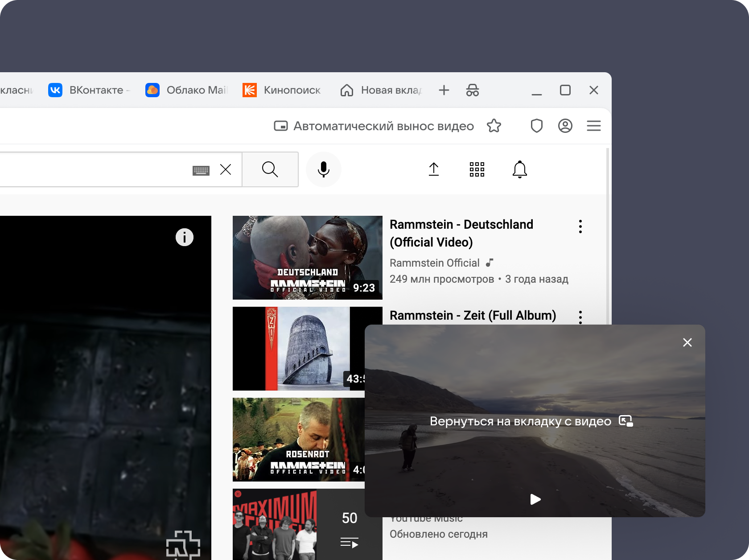Image resolution: width=749 pixels, height=560 pixels.
Task: Close the picture-in-picture video popup
Action: click(x=687, y=342)
